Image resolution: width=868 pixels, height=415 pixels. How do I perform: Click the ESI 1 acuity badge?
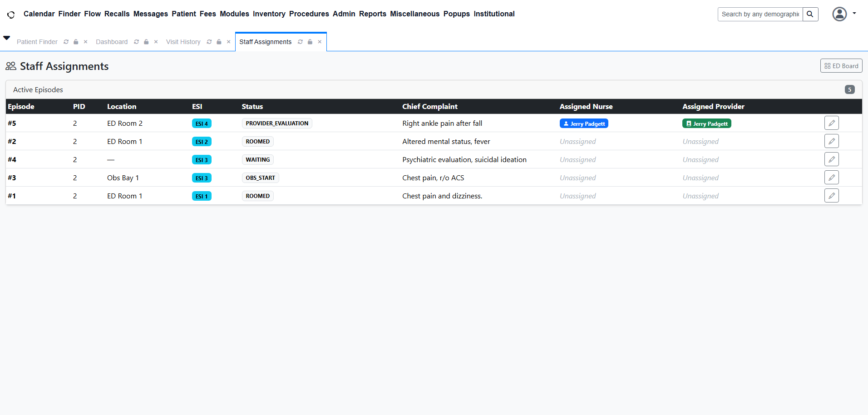(202, 196)
